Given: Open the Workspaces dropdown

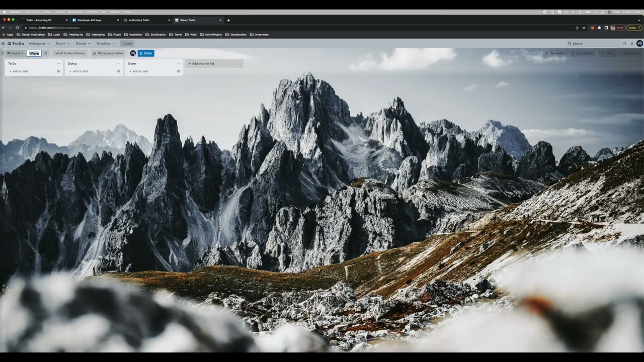Looking at the screenshot, I should click(39, 43).
